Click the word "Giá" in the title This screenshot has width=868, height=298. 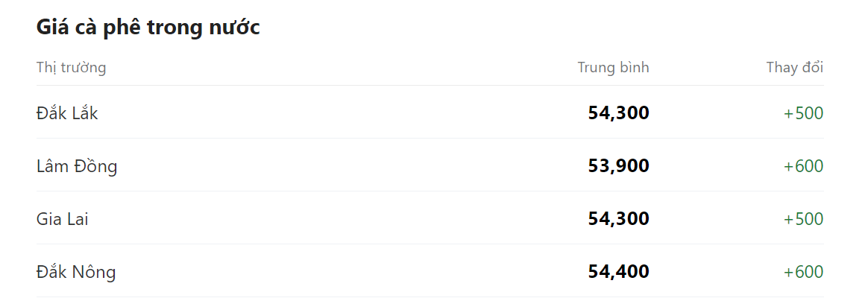tap(51, 28)
